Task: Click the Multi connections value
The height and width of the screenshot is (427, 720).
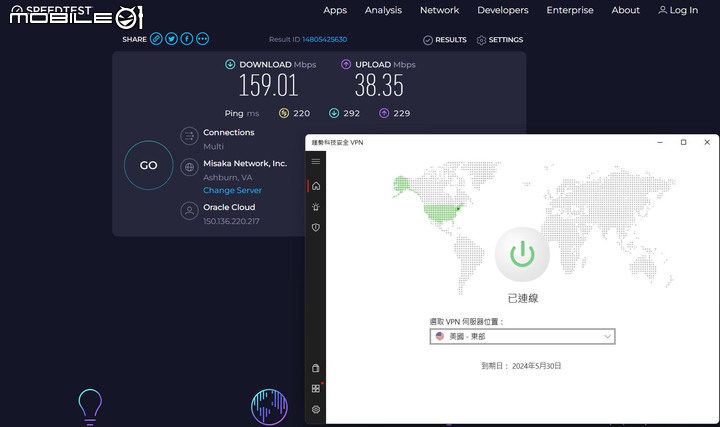Action: pos(214,146)
